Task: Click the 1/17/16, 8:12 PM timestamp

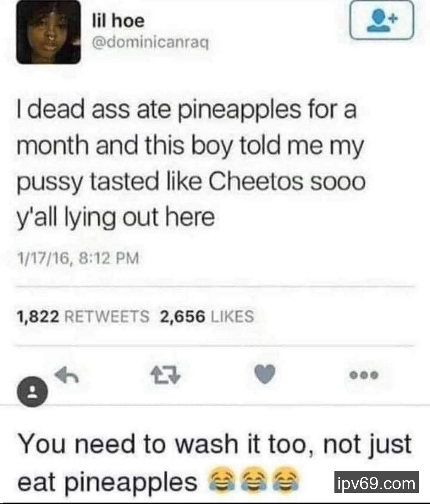Action: [x=77, y=258]
